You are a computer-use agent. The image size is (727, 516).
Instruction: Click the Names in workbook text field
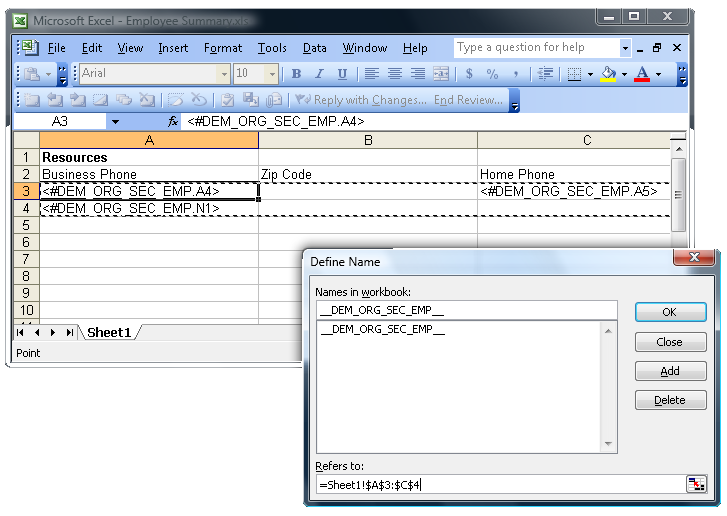click(466, 310)
